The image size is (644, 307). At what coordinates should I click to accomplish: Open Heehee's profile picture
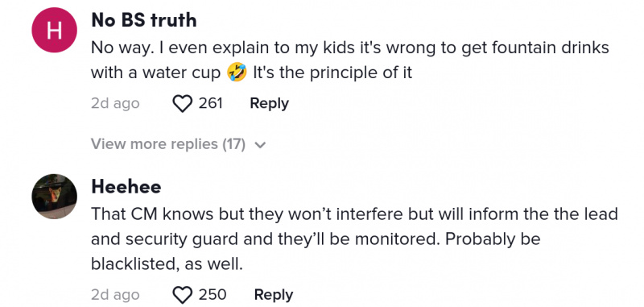(x=54, y=197)
